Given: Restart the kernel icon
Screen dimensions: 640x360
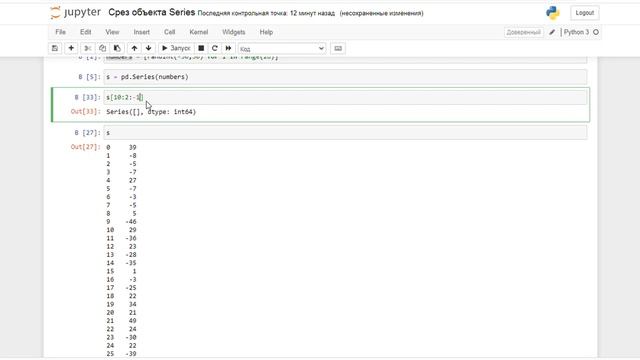Looking at the screenshot, I should (215, 48).
